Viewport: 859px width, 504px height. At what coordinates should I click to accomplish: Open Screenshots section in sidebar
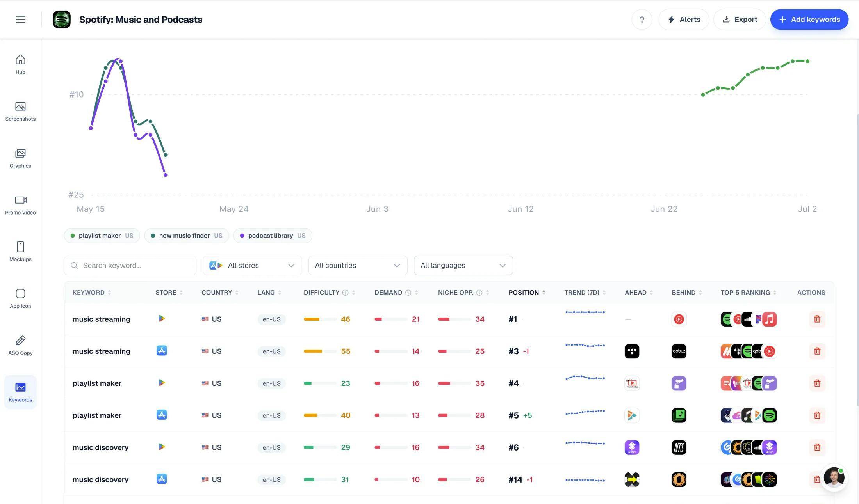point(20,111)
